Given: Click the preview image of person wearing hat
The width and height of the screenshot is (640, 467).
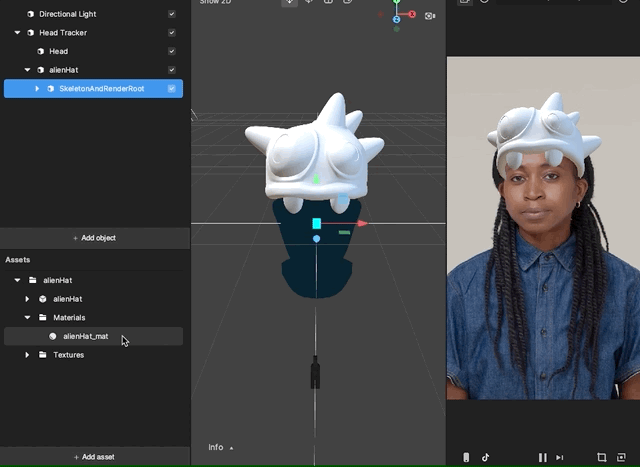Looking at the screenshot, I should (543, 228).
